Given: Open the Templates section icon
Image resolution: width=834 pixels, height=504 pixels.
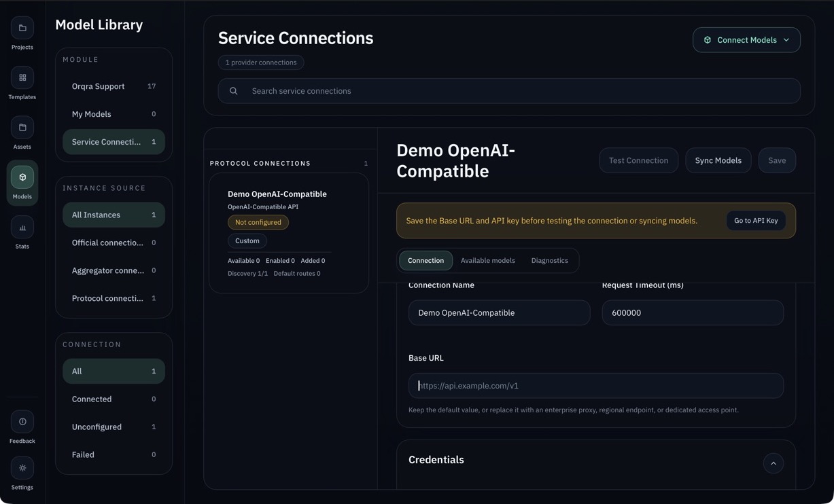Looking at the screenshot, I should [x=22, y=77].
